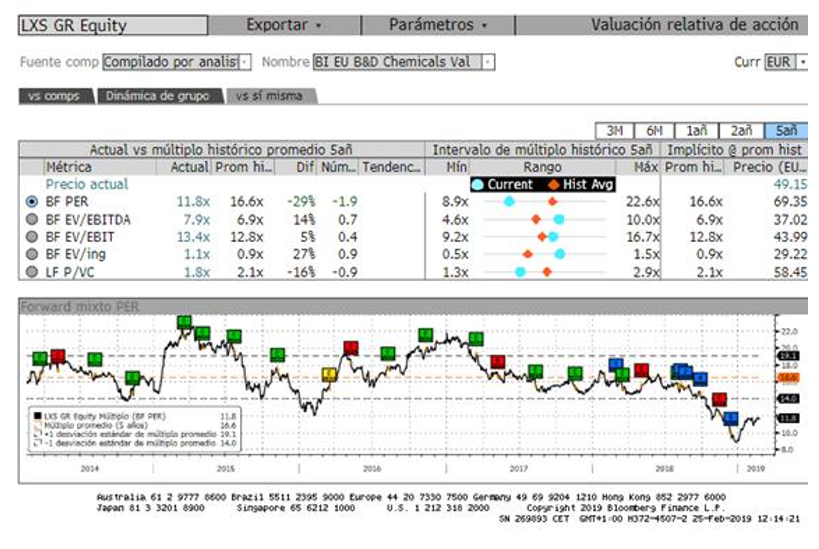
Task: Click the 19.1 upper deviation axis label
Action: point(788,356)
